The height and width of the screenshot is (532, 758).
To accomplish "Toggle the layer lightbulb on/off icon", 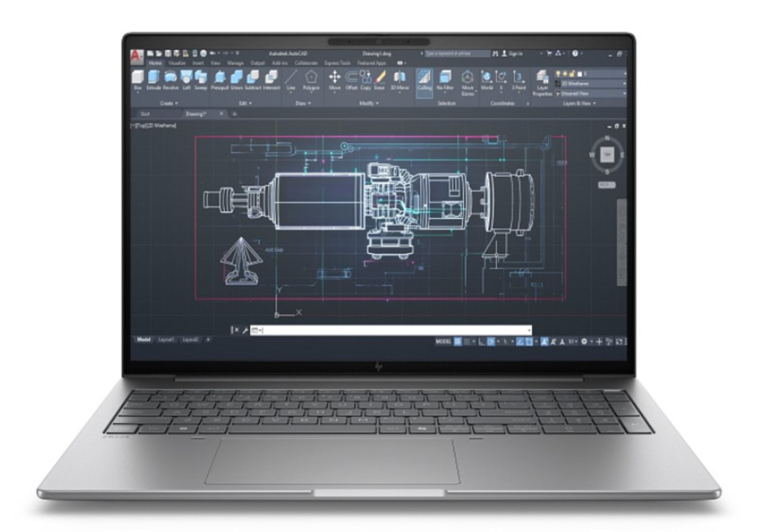I will [x=558, y=74].
